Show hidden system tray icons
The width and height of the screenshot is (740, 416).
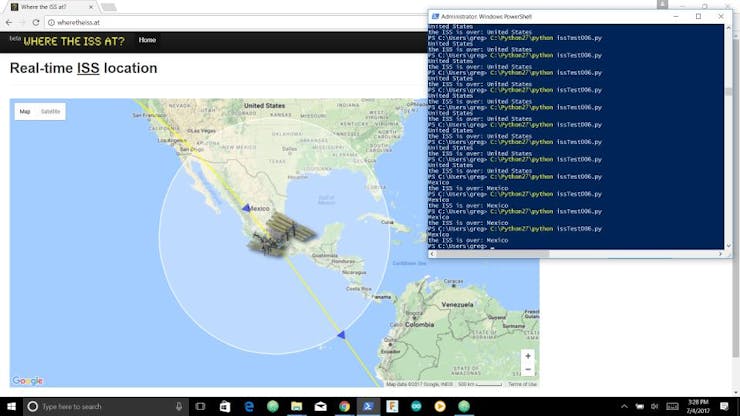point(624,406)
